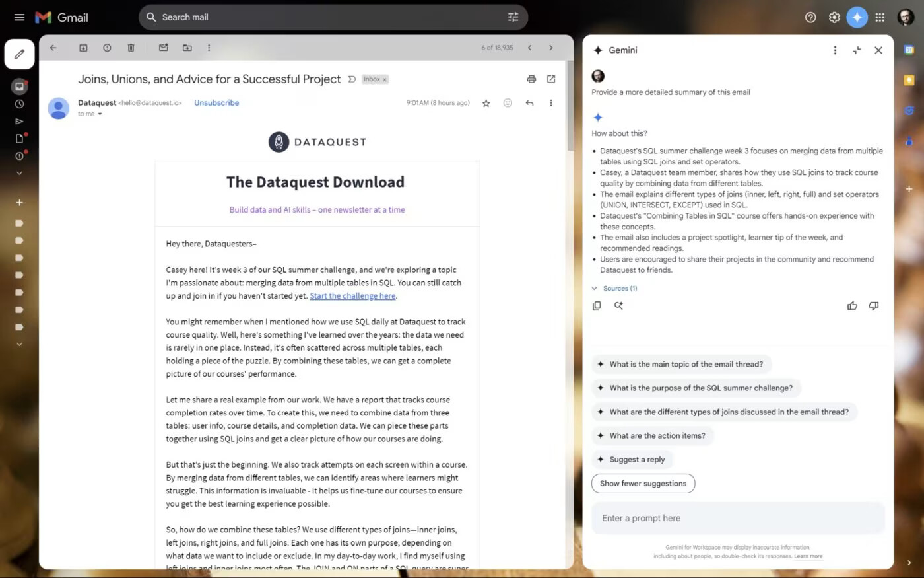Remove the Inbox label from email
The height and width of the screenshot is (578, 924).
[385, 79]
